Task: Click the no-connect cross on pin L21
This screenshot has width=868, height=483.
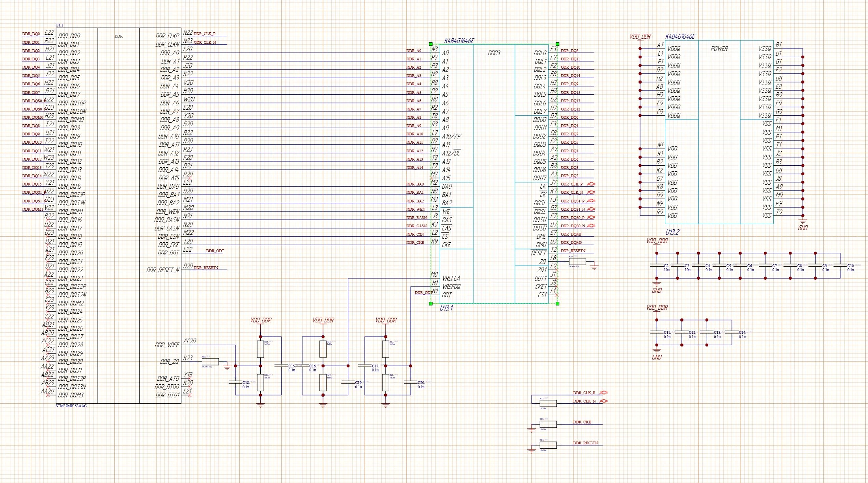Action: [x=189, y=395]
